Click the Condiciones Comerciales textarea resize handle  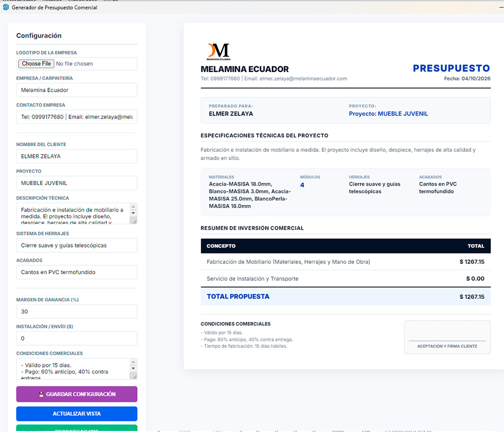[135, 377]
